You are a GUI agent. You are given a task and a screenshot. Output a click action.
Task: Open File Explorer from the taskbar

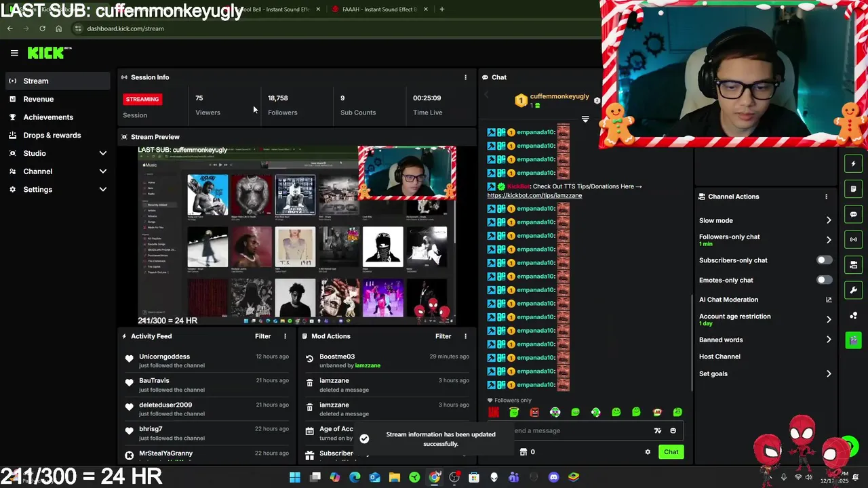[395, 477]
